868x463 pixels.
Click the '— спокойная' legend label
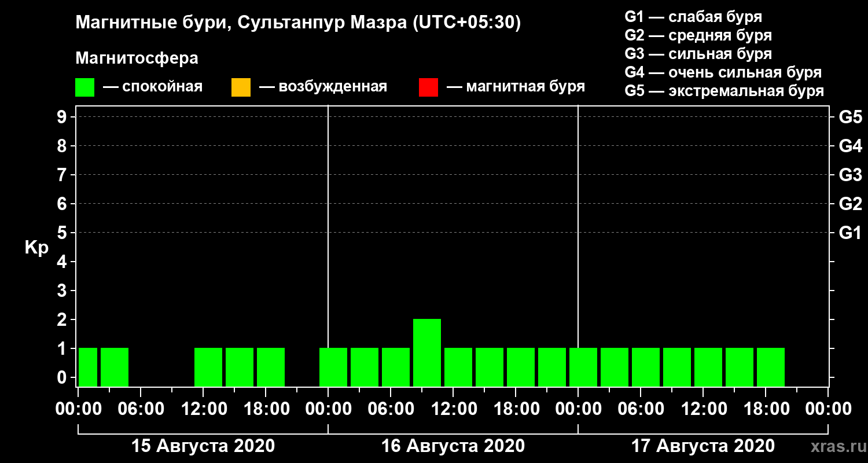153,87
